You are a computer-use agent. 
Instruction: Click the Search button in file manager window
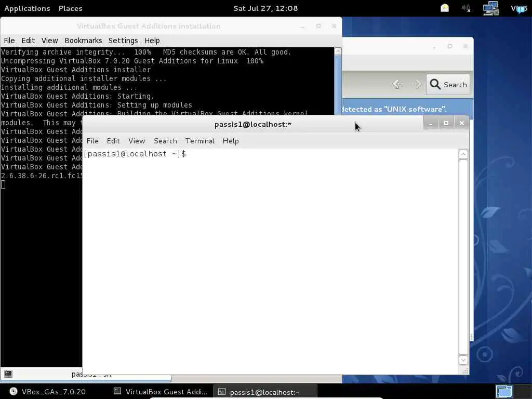point(448,84)
